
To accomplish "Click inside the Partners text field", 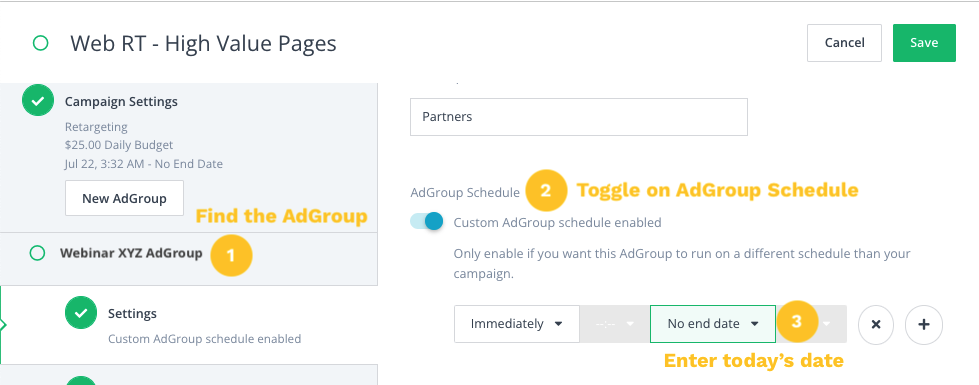I will [579, 117].
